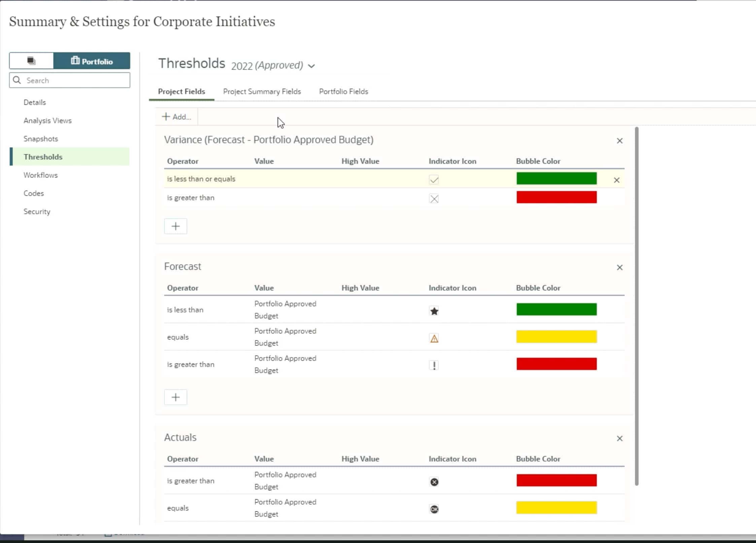The height and width of the screenshot is (543, 756).
Task: Click Add... to add a threshold field
Action: pyautogui.click(x=177, y=117)
